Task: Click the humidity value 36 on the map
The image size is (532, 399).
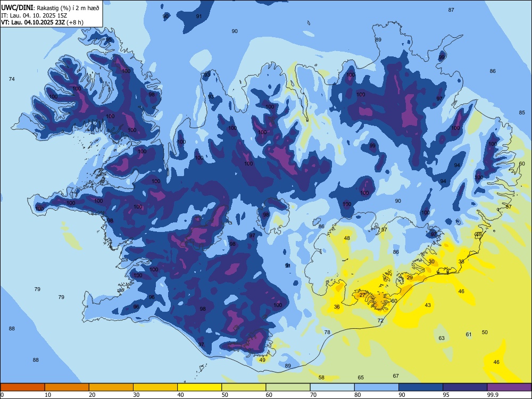Action: click(337, 307)
